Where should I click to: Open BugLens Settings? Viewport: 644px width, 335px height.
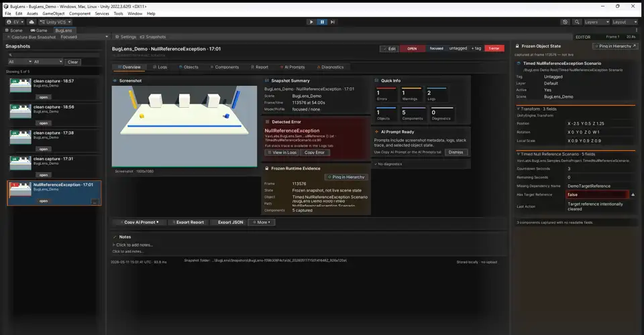125,37
